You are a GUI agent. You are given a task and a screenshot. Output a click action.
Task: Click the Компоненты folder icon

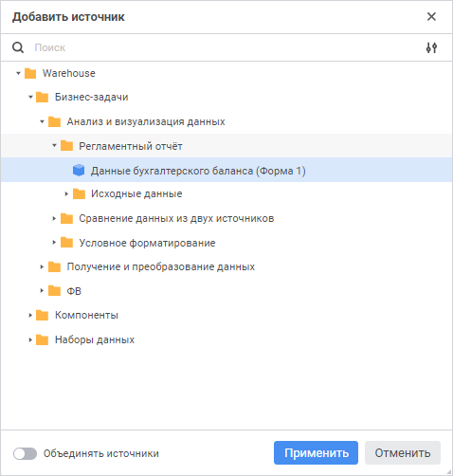(43, 315)
